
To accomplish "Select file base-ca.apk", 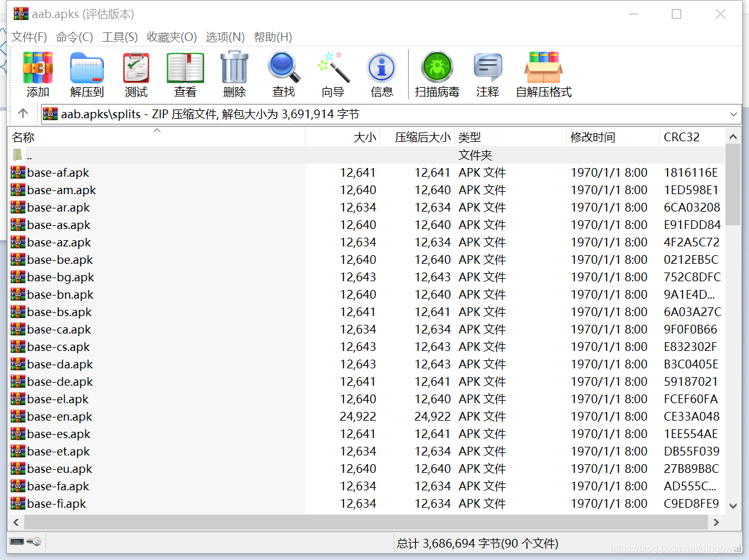I will [59, 329].
